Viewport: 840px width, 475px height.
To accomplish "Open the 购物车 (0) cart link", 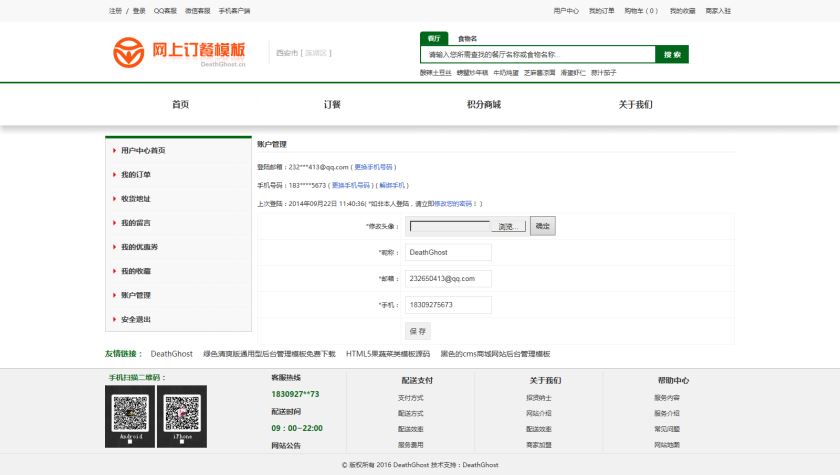I will (641, 11).
